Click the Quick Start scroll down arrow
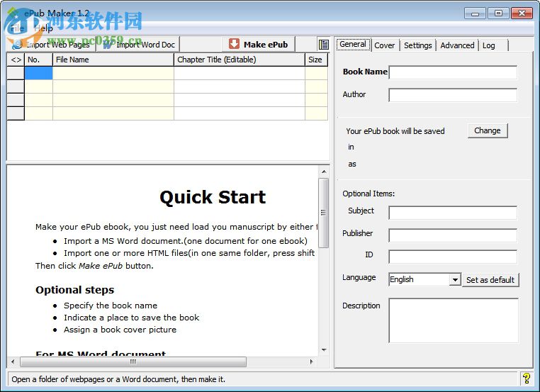 point(324,350)
